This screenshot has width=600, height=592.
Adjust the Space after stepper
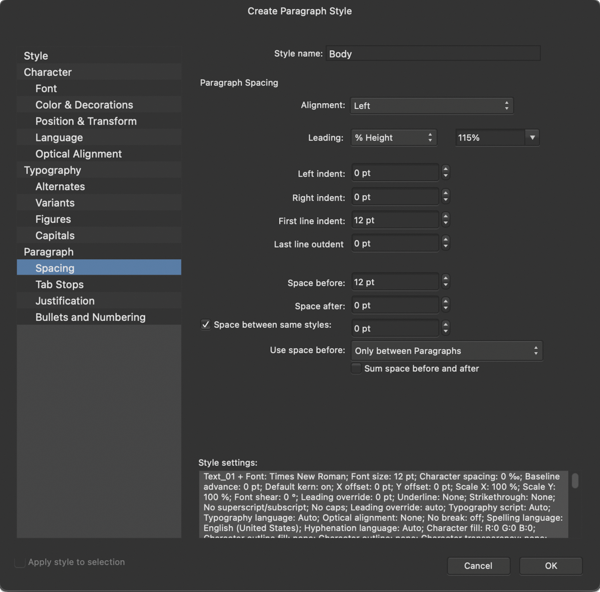(445, 305)
